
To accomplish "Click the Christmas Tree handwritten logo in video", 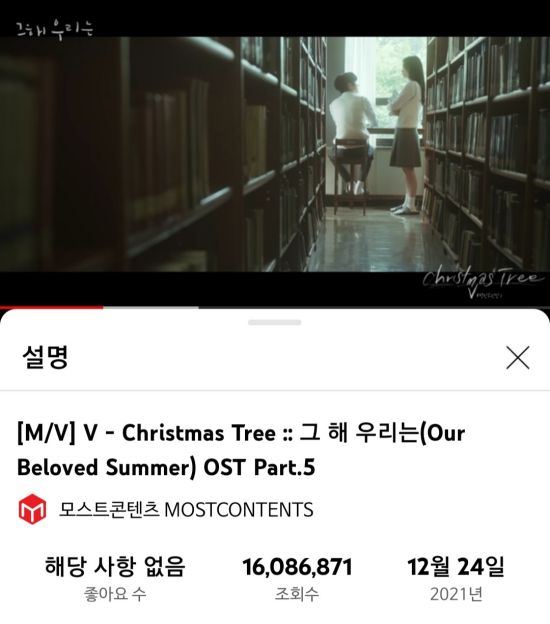I will coord(483,284).
